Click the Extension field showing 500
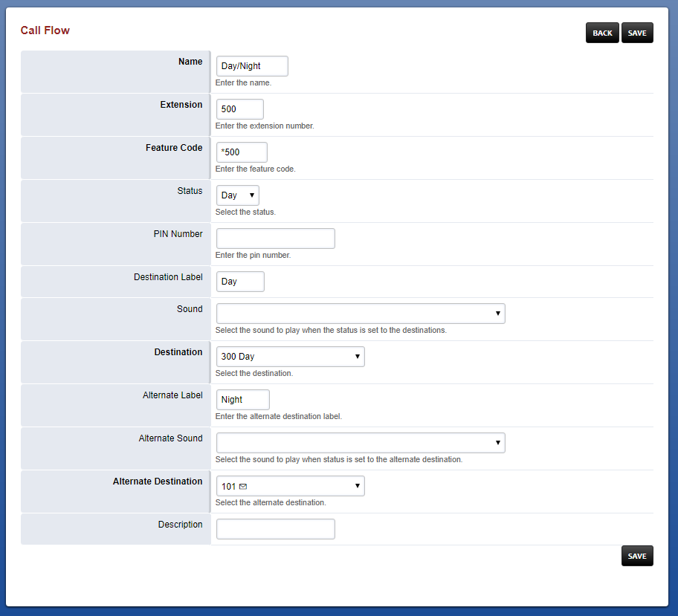This screenshot has width=678, height=616. pos(240,109)
